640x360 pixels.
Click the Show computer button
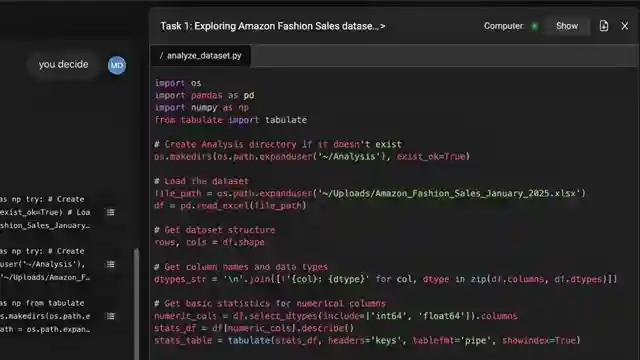click(567, 26)
